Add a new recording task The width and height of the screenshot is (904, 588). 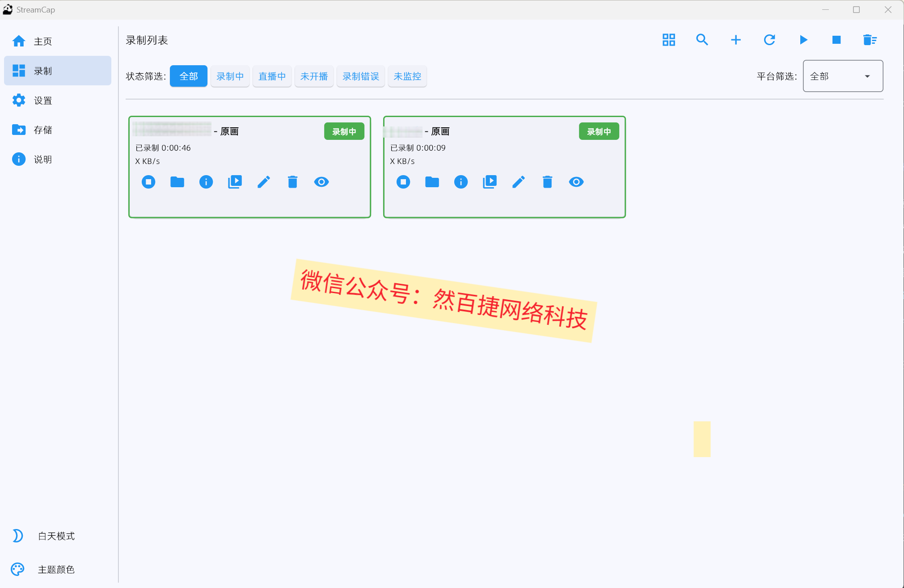[x=735, y=40]
